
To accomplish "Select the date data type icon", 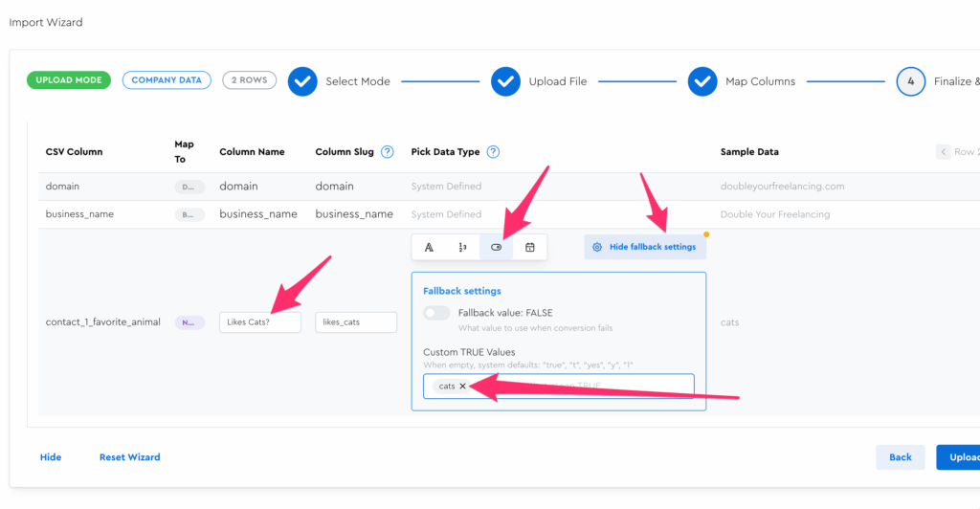I will [529, 247].
